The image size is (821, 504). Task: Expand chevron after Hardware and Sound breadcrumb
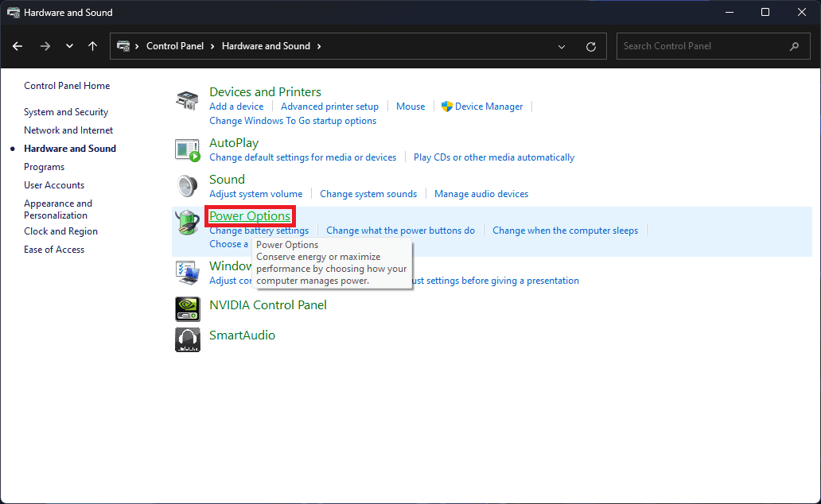click(x=319, y=46)
